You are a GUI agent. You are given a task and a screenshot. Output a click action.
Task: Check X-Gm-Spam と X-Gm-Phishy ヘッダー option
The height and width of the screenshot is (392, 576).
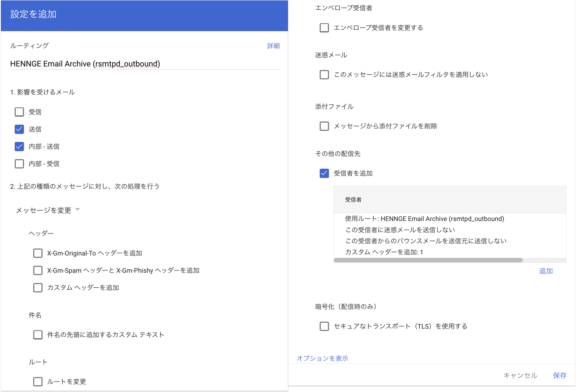[38, 270]
